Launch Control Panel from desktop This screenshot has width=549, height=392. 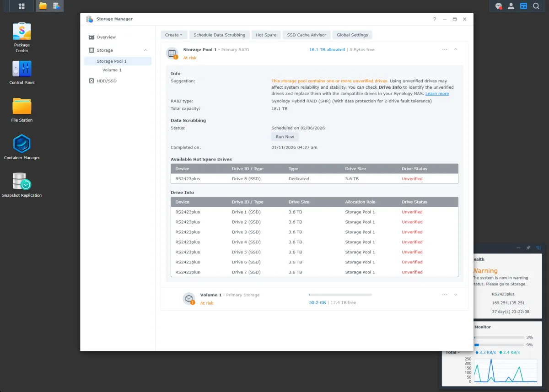click(22, 73)
